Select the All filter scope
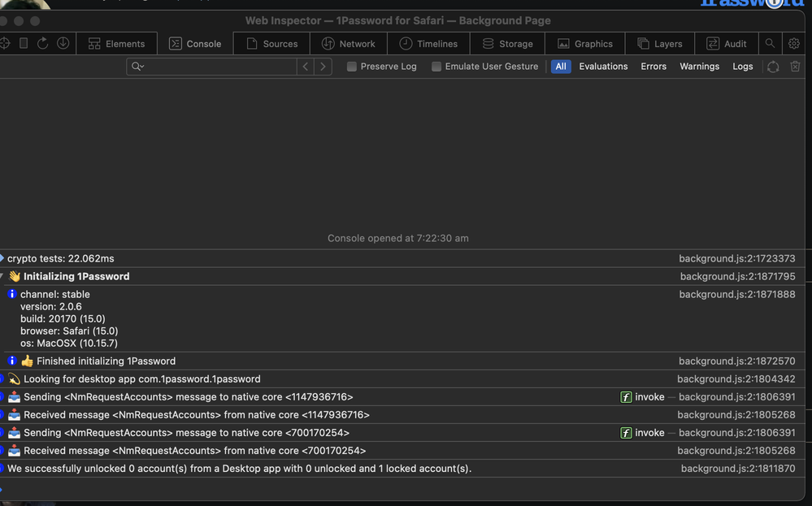This screenshot has width=812, height=506. pos(561,67)
